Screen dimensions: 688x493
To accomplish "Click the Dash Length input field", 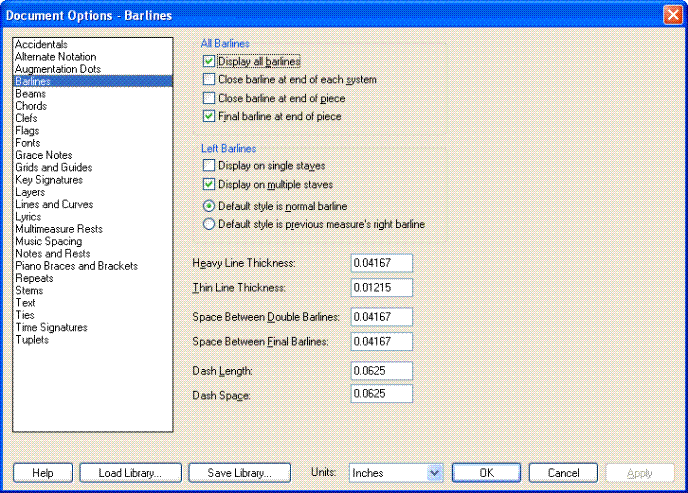I will [381, 371].
